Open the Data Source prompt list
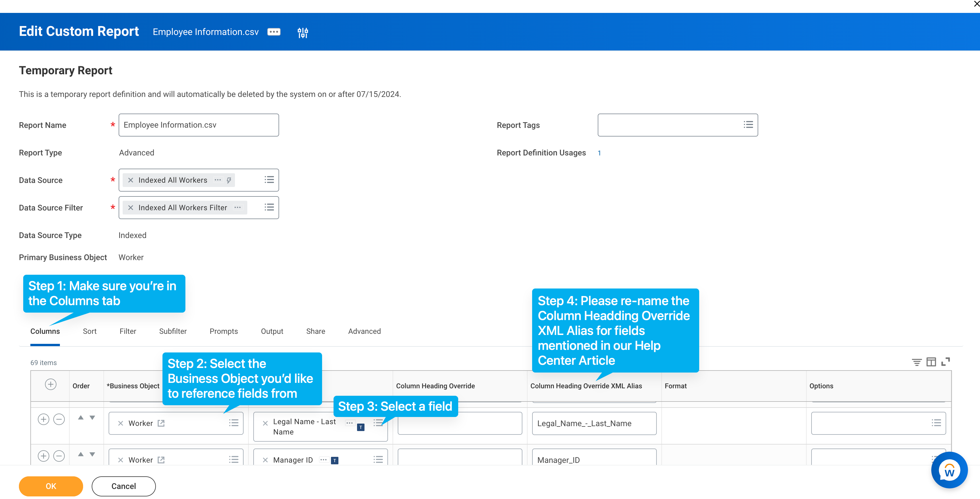This screenshot has width=980, height=499. tap(269, 180)
